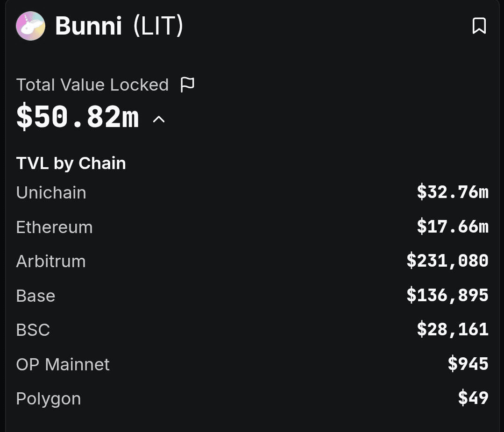Select the BSC chain label
Screen dimensions: 504x432
tap(33, 330)
